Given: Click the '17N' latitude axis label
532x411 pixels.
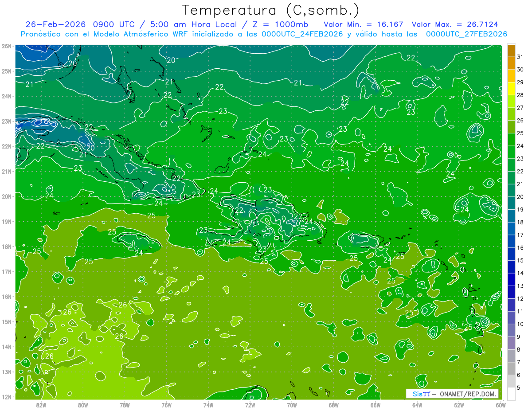Looking at the screenshot, I should [x=6, y=271].
